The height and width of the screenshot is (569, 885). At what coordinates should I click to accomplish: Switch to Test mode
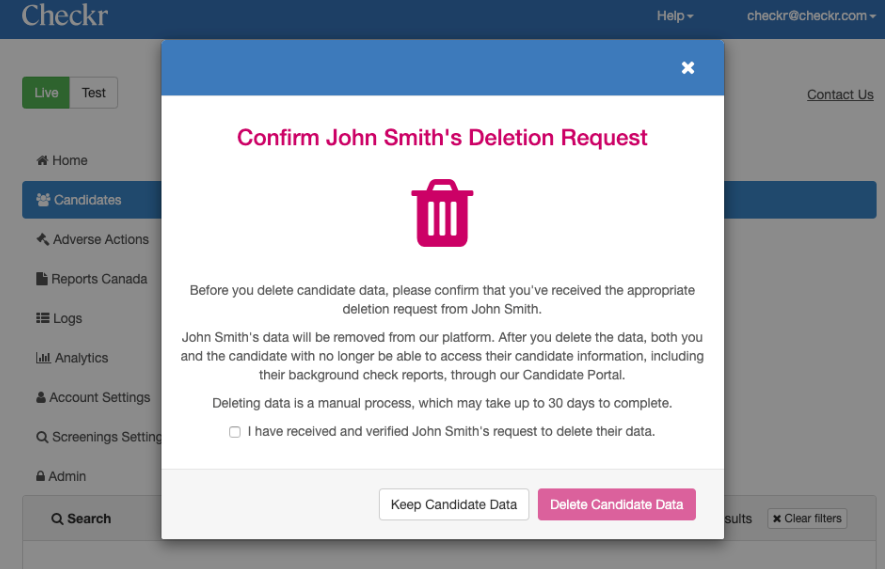click(x=94, y=93)
